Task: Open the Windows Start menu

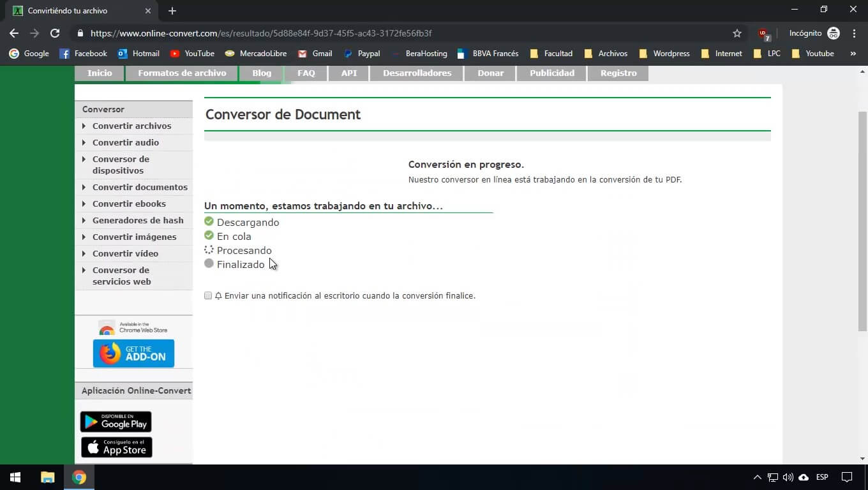Action: [x=15, y=477]
